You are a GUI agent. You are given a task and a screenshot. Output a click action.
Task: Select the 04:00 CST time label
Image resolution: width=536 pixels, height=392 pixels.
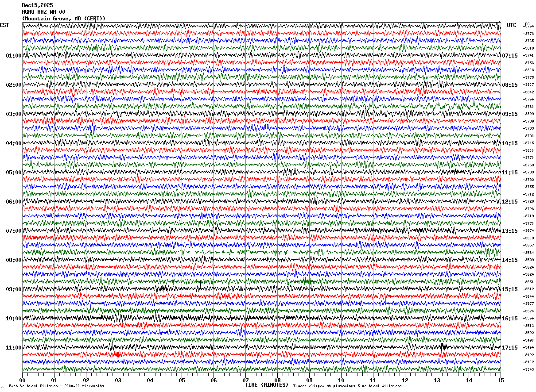pos(14,143)
